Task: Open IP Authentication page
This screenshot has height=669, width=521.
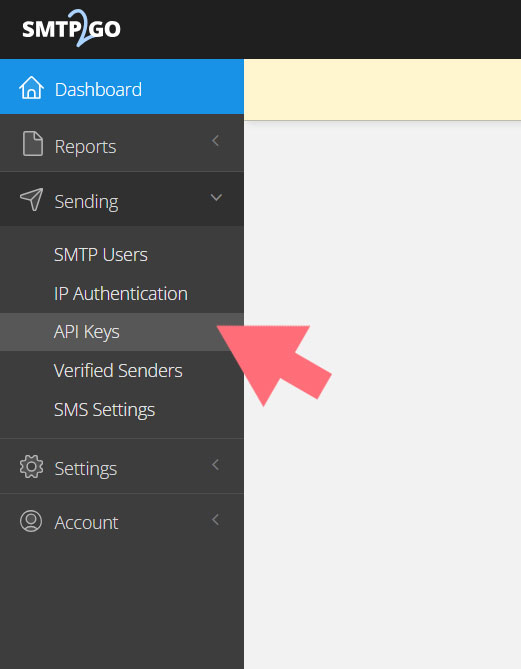Action: click(x=121, y=294)
